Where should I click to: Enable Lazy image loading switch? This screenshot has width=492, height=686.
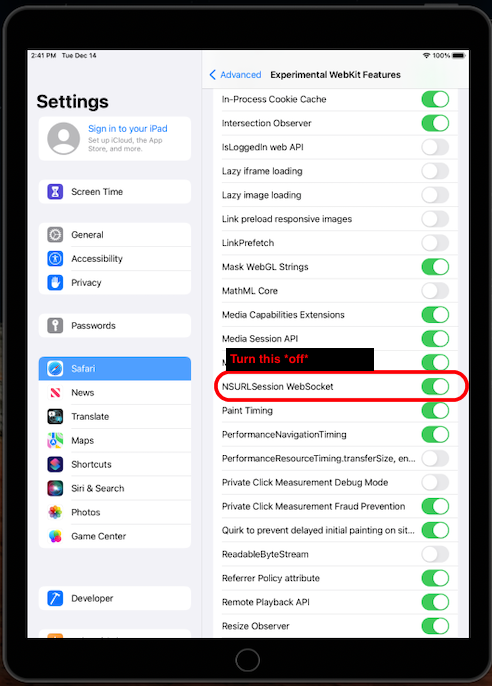(435, 195)
